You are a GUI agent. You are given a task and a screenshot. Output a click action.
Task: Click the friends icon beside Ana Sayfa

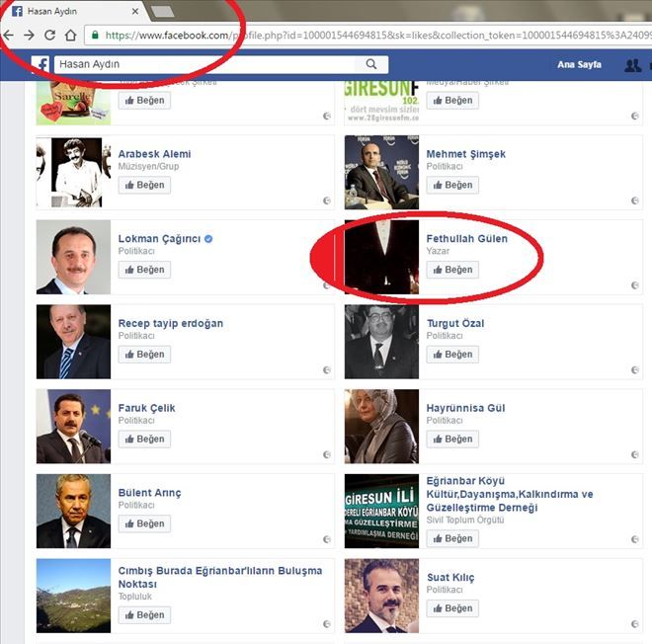[633, 65]
